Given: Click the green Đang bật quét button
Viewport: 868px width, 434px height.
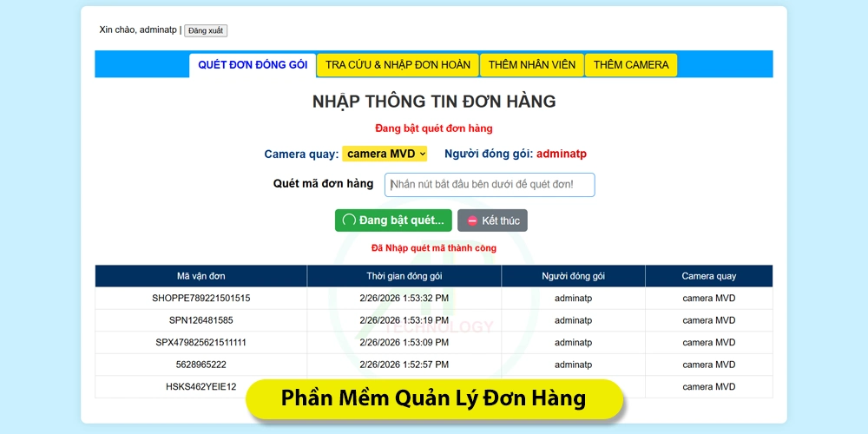Looking at the screenshot, I should coord(393,220).
